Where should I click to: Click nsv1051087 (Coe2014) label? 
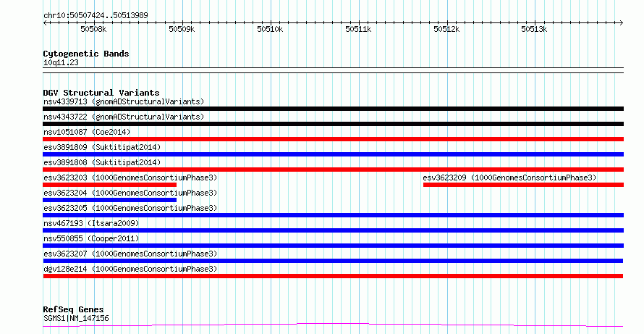coord(87,132)
